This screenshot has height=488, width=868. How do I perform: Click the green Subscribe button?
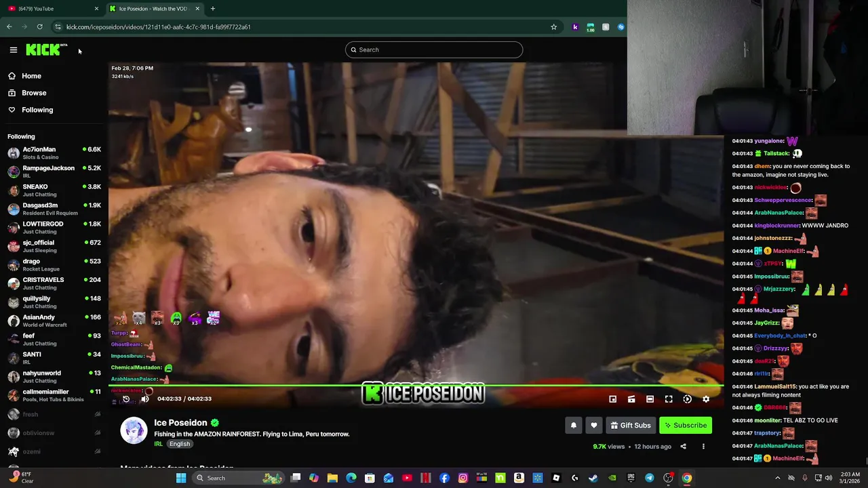(x=686, y=425)
